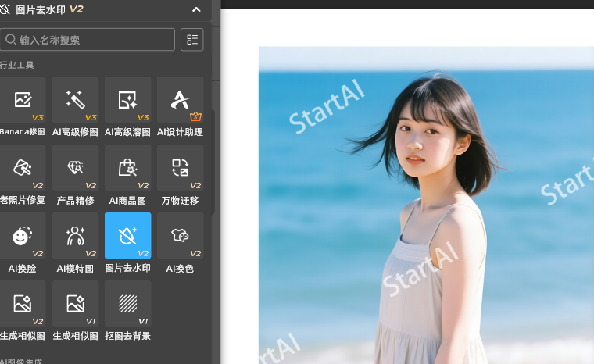Image resolution: width=594 pixels, height=364 pixels.
Task: Open the 抠图去背景 tool
Action: pos(127,304)
